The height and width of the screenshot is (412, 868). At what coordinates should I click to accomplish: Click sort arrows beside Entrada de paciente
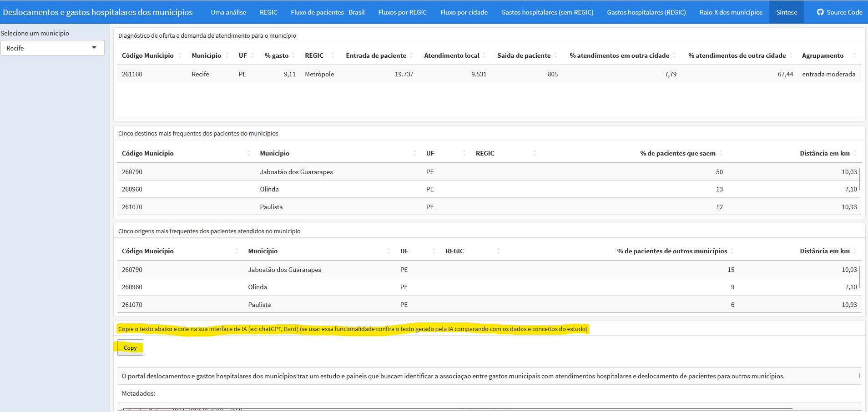(411, 55)
